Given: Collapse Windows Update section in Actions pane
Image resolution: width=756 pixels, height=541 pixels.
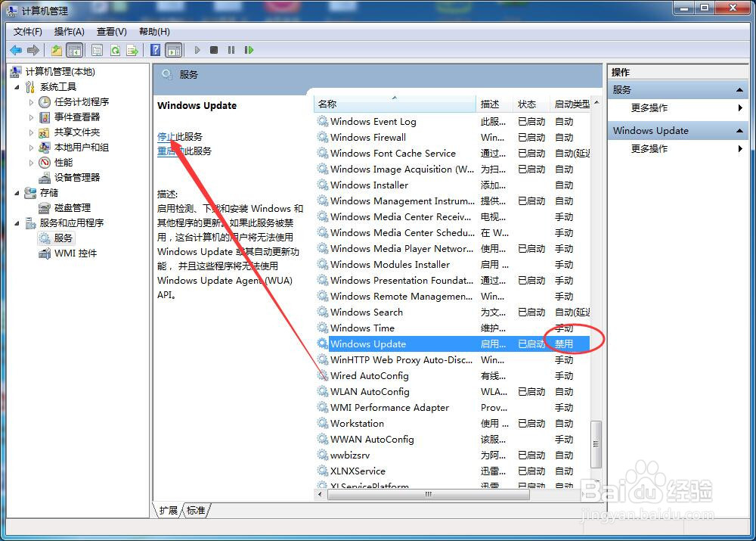Looking at the screenshot, I should coord(739,131).
